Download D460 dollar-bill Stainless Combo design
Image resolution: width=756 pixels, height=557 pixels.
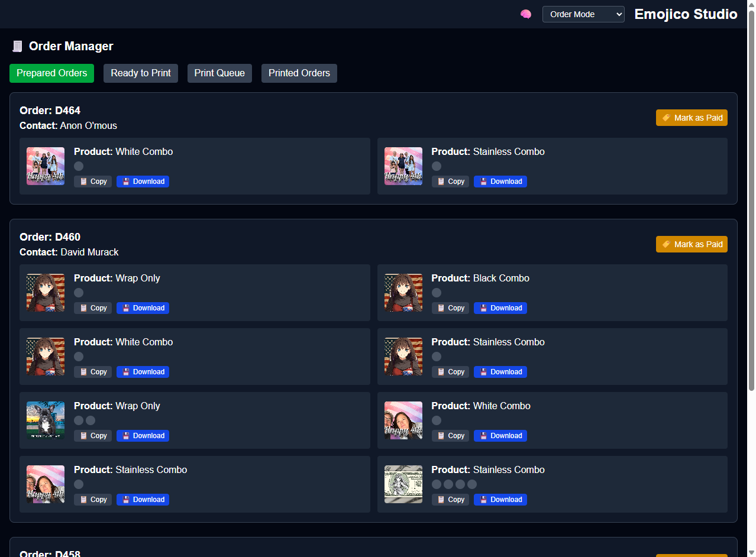coord(500,500)
